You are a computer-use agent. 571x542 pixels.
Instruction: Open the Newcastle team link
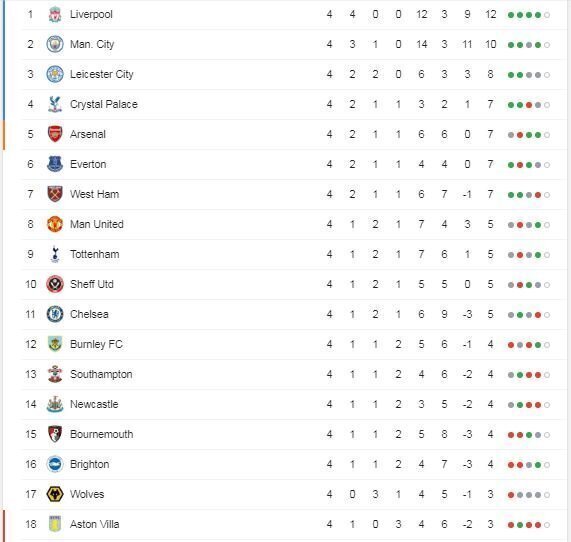point(94,404)
